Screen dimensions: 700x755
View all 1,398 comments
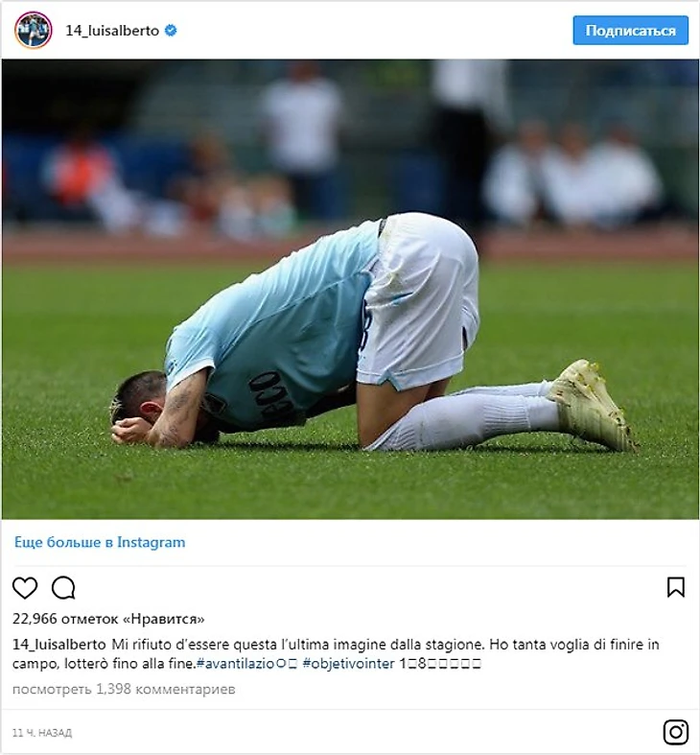(124, 689)
